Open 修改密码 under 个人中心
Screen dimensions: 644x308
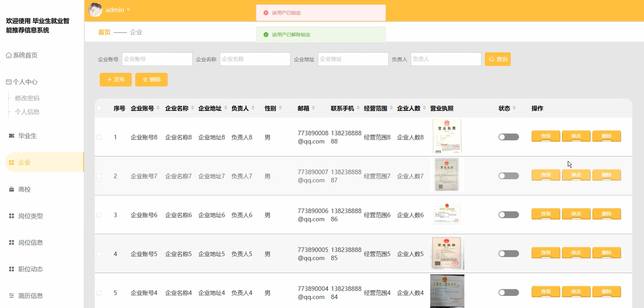tap(27, 98)
